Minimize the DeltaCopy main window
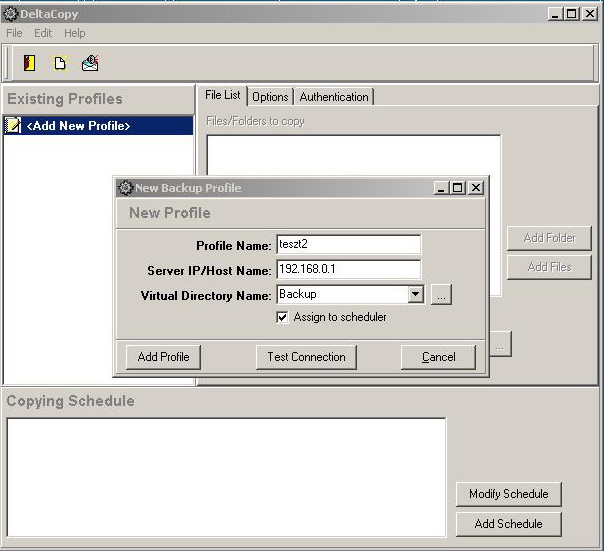The image size is (604, 551). 555,14
